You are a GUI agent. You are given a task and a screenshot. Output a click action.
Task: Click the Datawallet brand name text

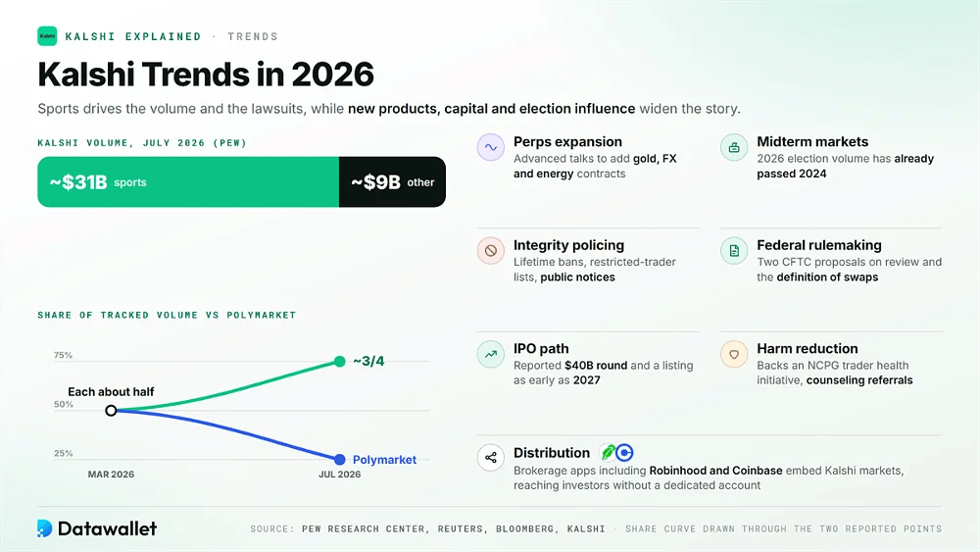(x=107, y=528)
